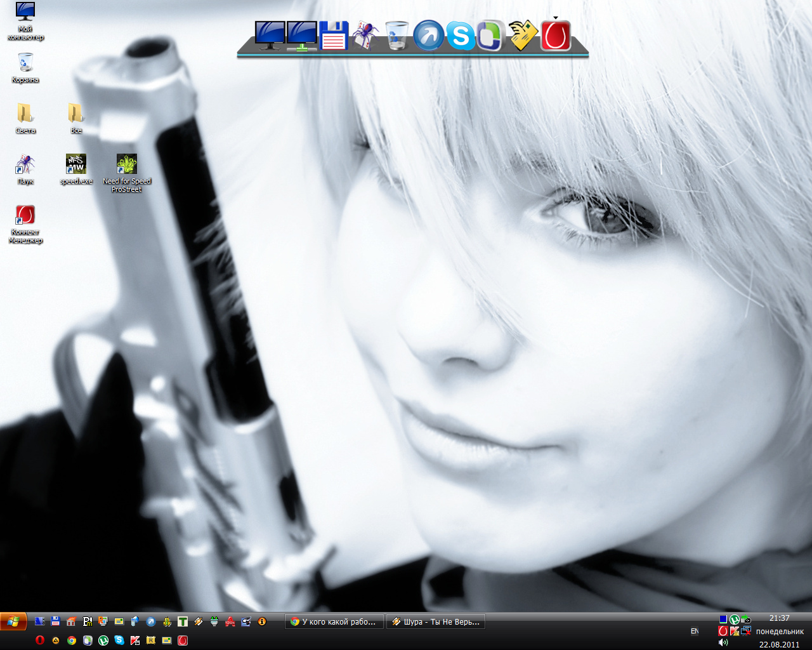Click the blue floppy disk dock icon
The height and width of the screenshot is (650, 812).
[334, 36]
